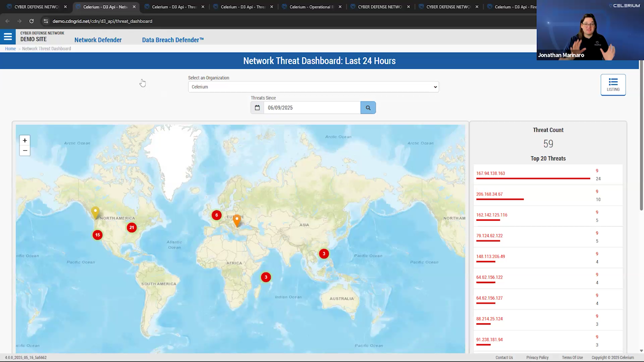
Task: Open Terms Of Use footer link
Action: (572, 357)
